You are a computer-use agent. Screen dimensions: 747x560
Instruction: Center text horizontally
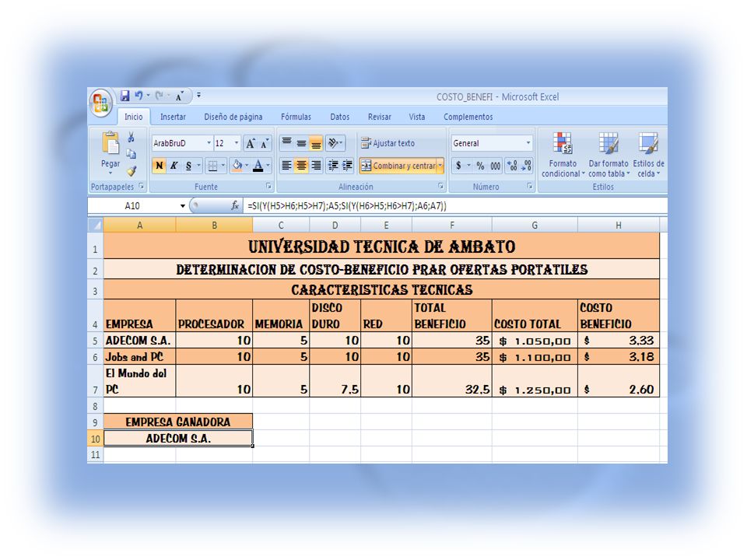[x=301, y=166]
